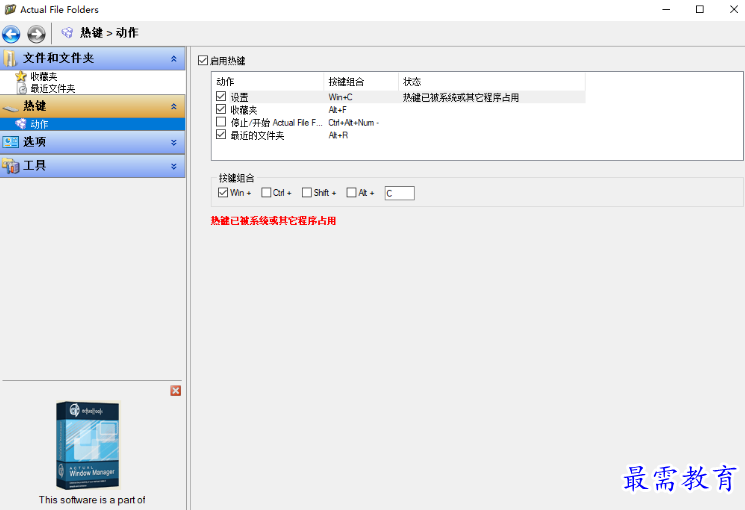Screen dimensions: 745x510
Task: Select the Win+C key combination cell
Action: (341, 97)
